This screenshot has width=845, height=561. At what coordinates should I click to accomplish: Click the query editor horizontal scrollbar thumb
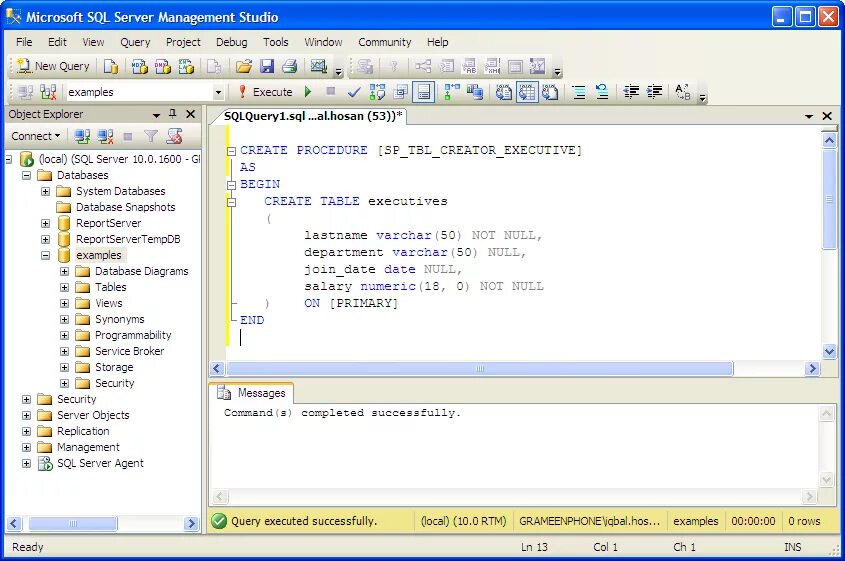click(x=480, y=369)
